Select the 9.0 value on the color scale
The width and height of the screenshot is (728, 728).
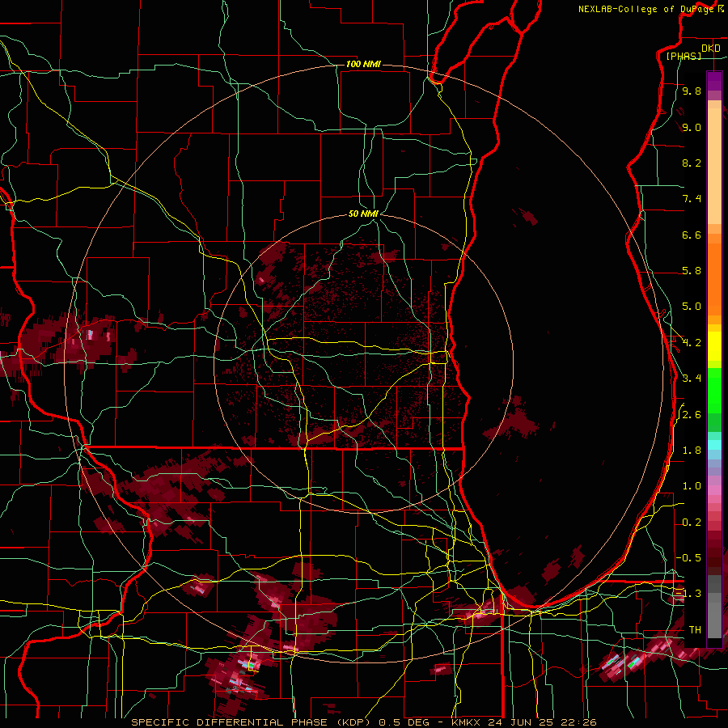[692, 127]
